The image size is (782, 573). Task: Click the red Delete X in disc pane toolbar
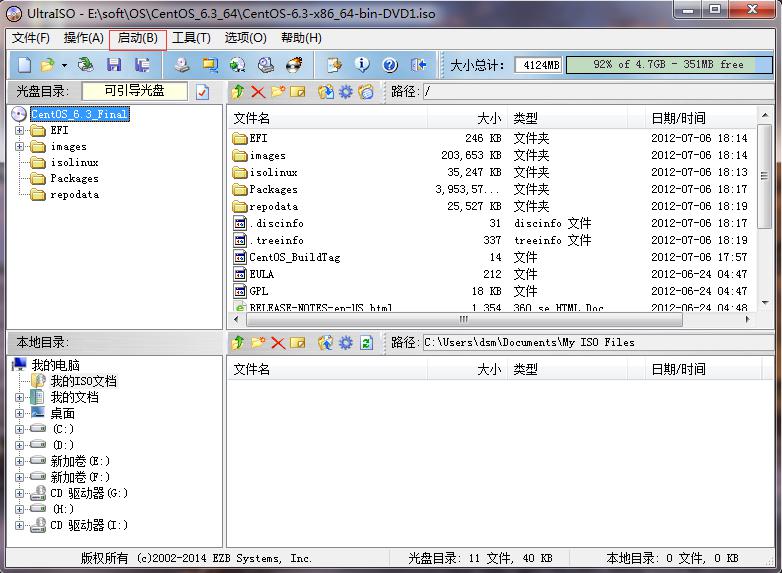pos(258,92)
